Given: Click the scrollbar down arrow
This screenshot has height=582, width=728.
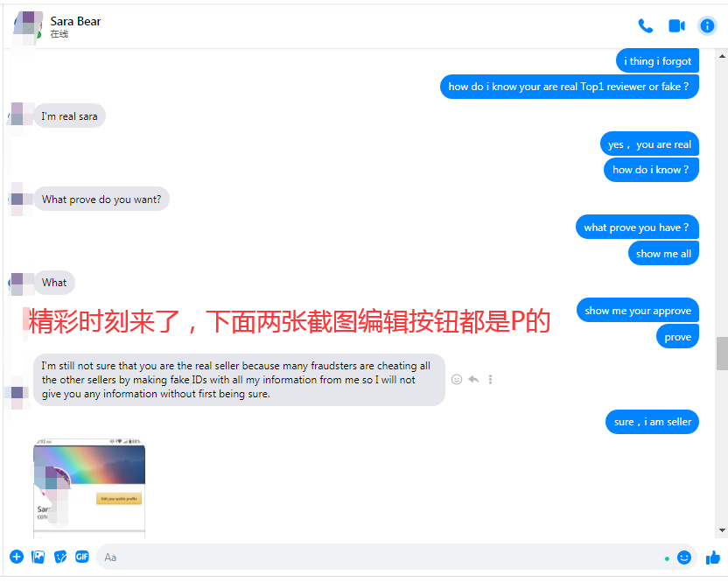Looking at the screenshot, I should [x=722, y=530].
